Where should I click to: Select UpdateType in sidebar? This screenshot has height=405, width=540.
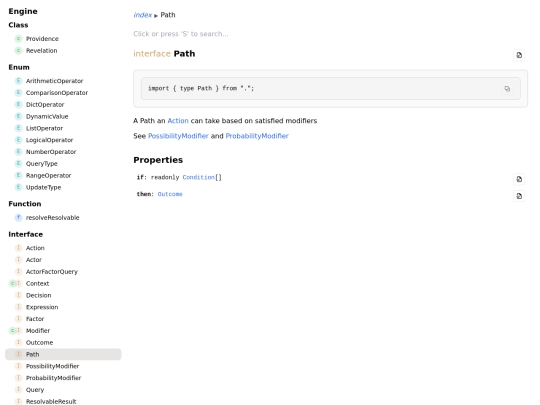click(x=43, y=187)
